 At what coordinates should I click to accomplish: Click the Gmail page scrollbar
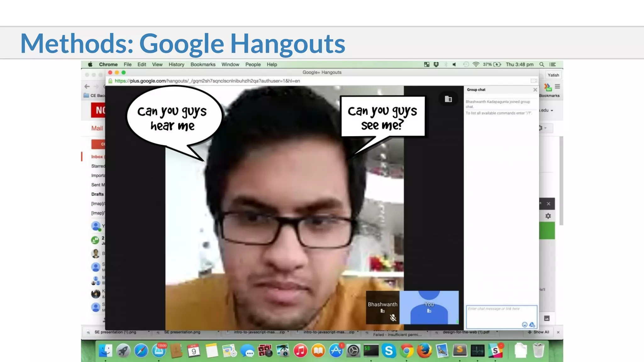(561, 181)
